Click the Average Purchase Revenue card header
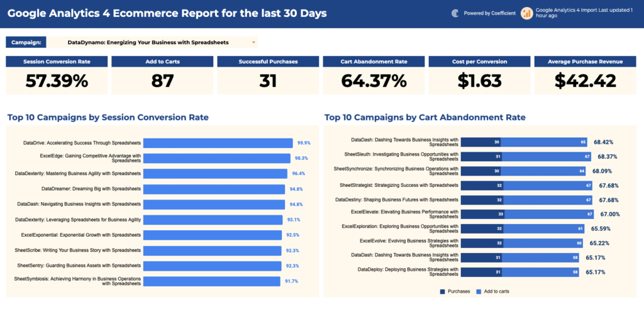Image resolution: width=644 pixels, height=311 pixels. (x=586, y=62)
